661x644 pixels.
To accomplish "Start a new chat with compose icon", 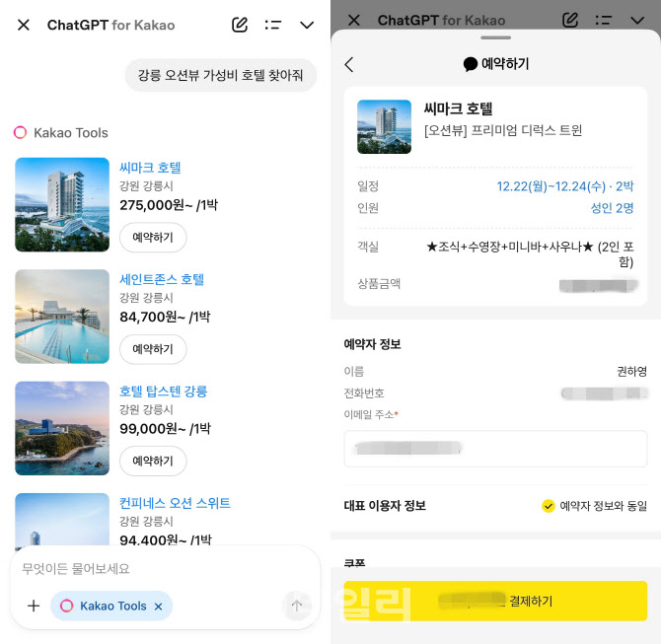I will pyautogui.click(x=240, y=25).
